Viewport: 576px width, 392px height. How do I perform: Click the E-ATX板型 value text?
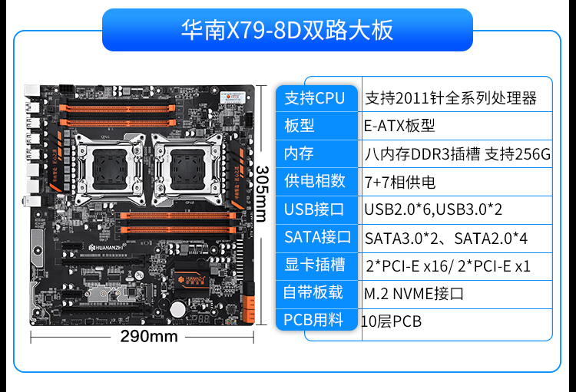399,126
